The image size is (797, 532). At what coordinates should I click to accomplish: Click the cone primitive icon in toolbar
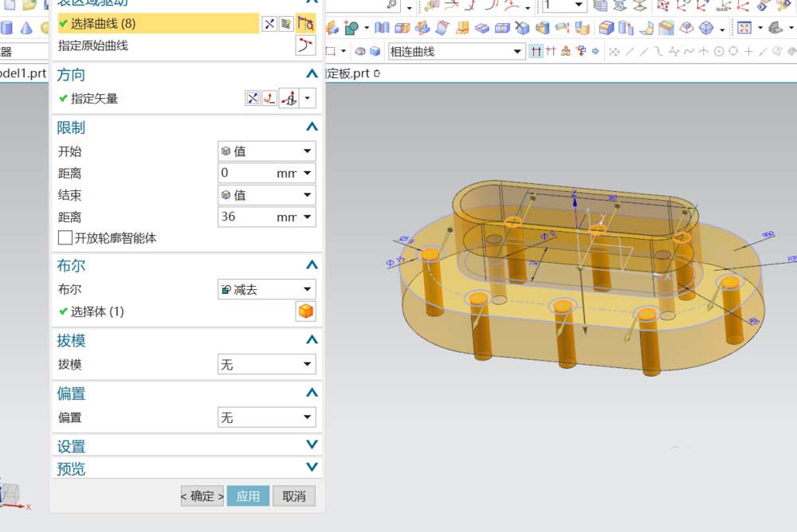(26, 28)
